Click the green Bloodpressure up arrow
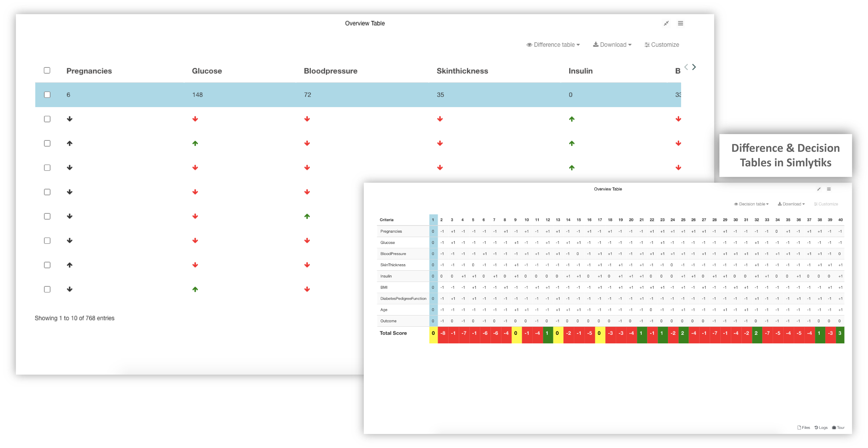868x448 pixels. point(307,216)
